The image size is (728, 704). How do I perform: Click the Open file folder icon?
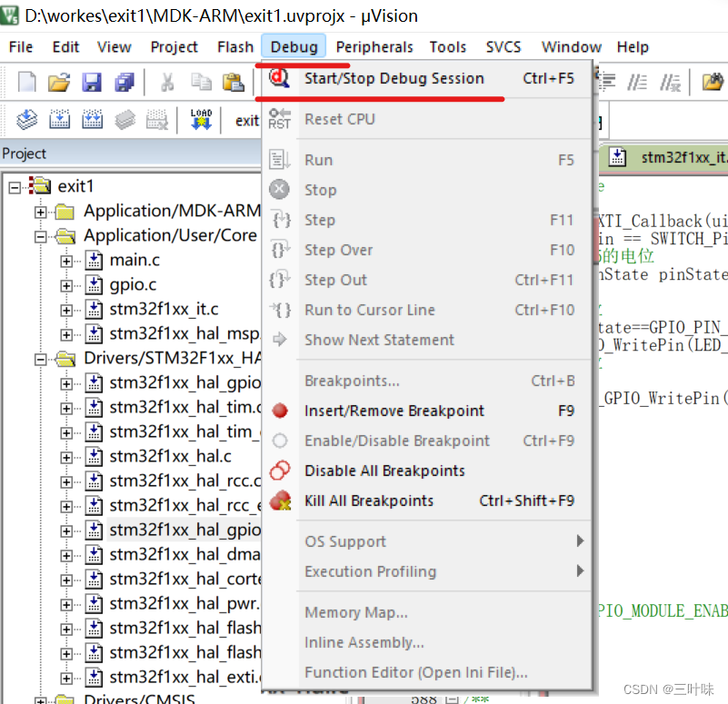[x=59, y=82]
